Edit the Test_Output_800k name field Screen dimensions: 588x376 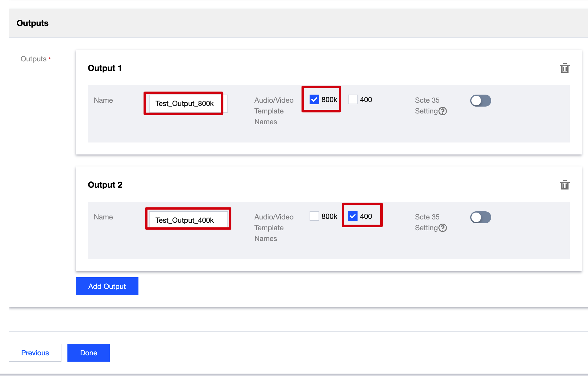(x=185, y=104)
